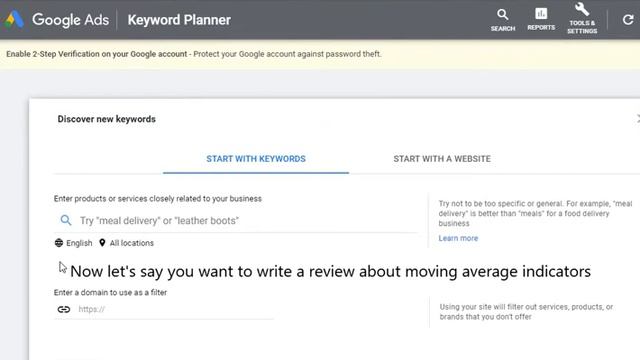Click the Google Ads wordmark
This screenshot has height=360, width=640.
tap(70, 20)
